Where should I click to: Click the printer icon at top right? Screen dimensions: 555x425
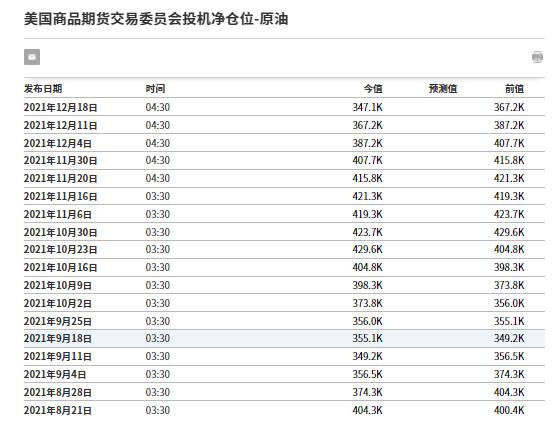tap(537, 57)
